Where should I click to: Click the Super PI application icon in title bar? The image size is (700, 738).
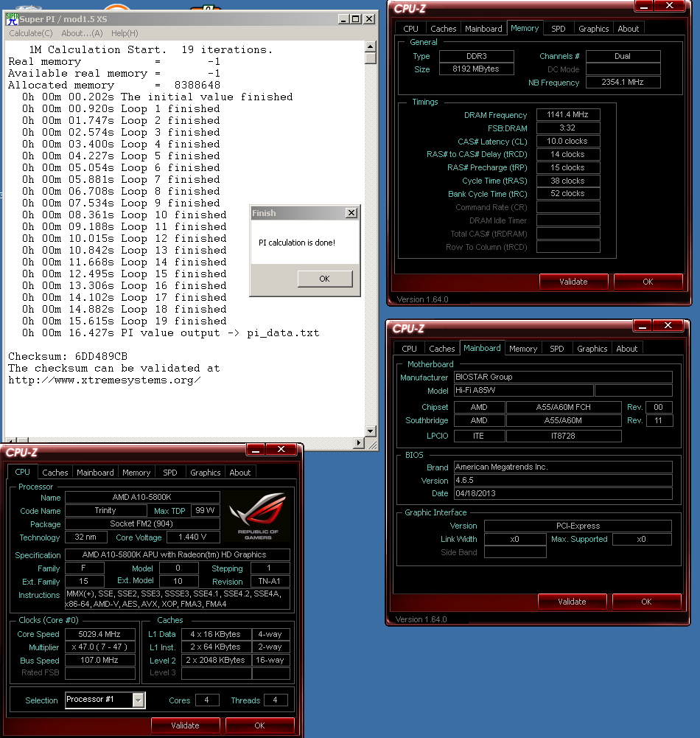point(12,19)
